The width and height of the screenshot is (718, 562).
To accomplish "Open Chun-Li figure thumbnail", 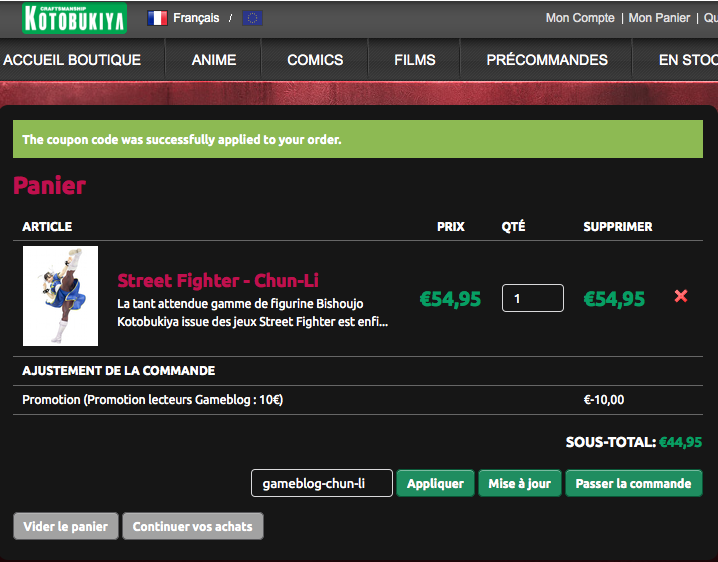I will (x=60, y=296).
